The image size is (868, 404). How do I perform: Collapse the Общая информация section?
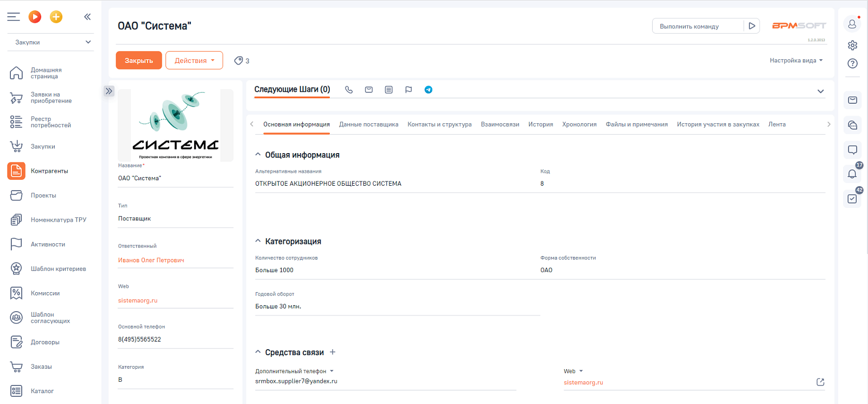tap(258, 155)
